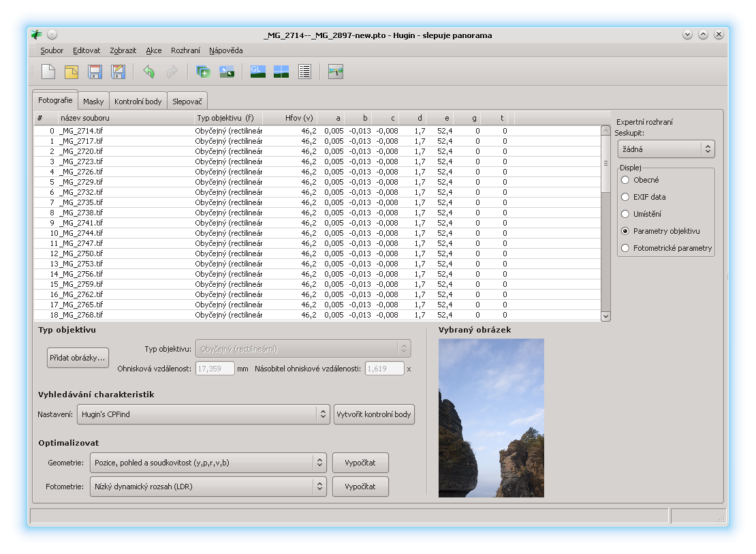Select the Fotometrické parametry radio button
The image size is (756, 554).
(x=625, y=248)
